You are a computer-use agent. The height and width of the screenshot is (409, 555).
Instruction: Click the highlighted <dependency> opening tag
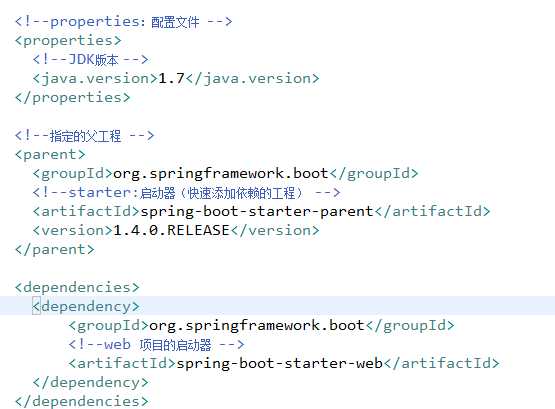(x=86, y=307)
